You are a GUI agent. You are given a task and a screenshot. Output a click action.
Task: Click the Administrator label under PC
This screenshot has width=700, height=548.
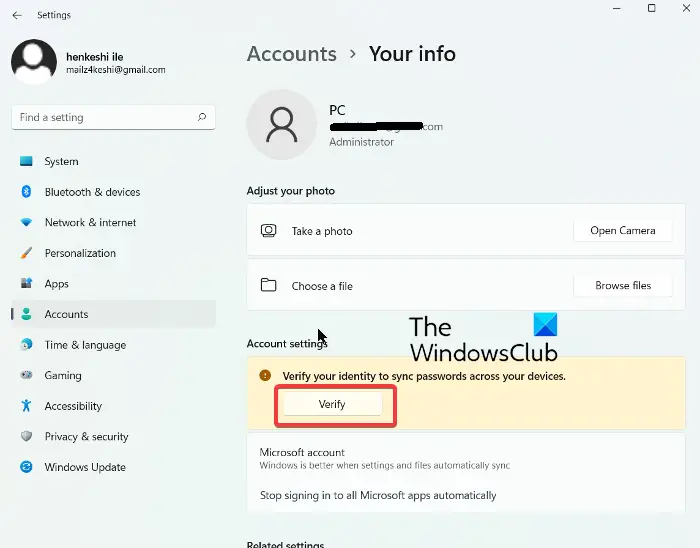click(362, 142)
